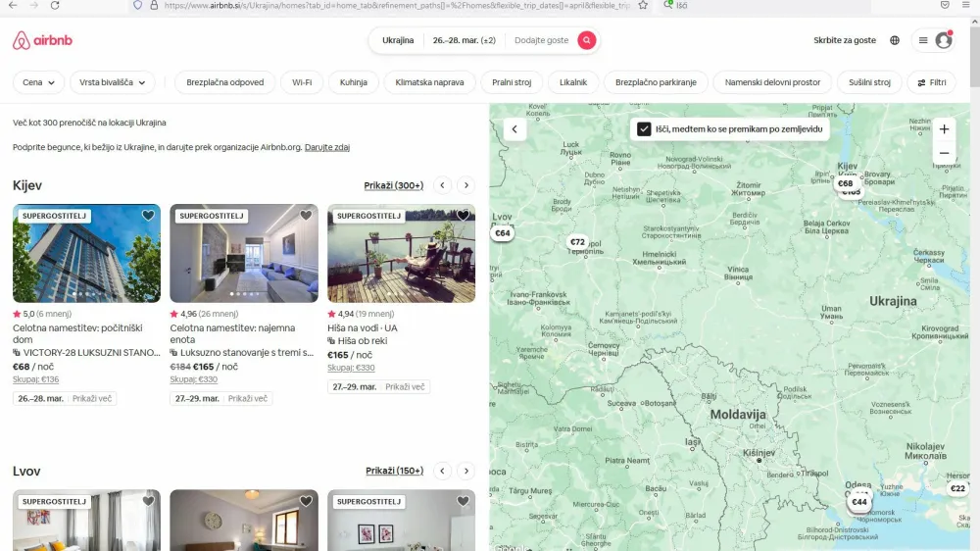This screenshot has height=551, width=980.
Task: Uncheck search while moving map checkbox
Action: pos(644,128)
